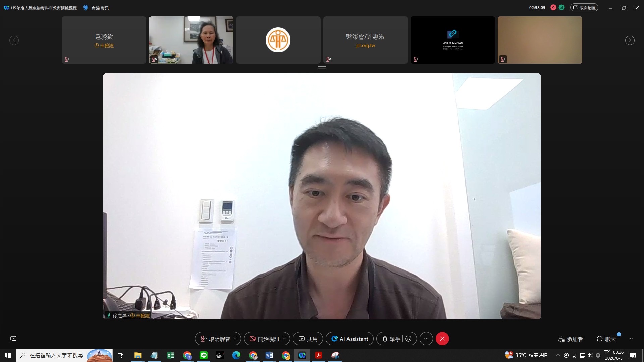The width and height of the screenshot is (644, 362).
Task: Select the 區琇欽 participant tile
Action: (x=104, y=40)
